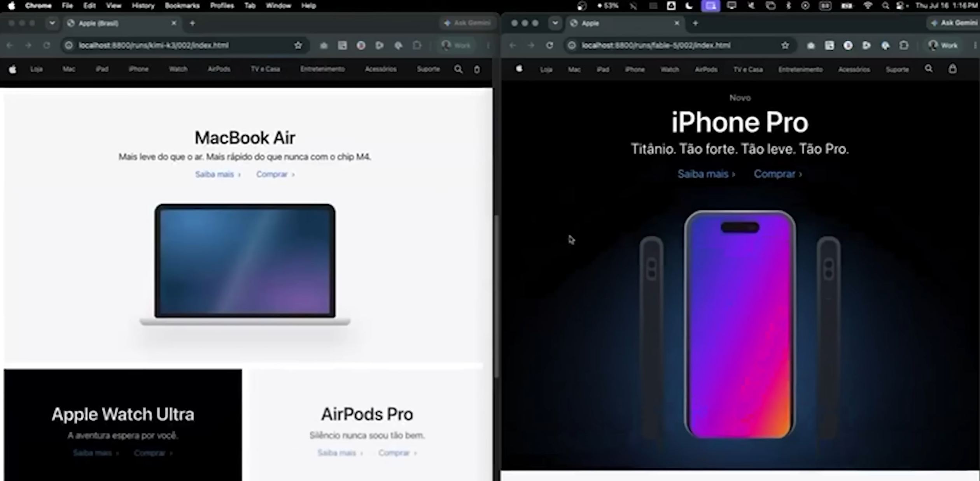
Task: Open the File menu
Action: [67, 5]
